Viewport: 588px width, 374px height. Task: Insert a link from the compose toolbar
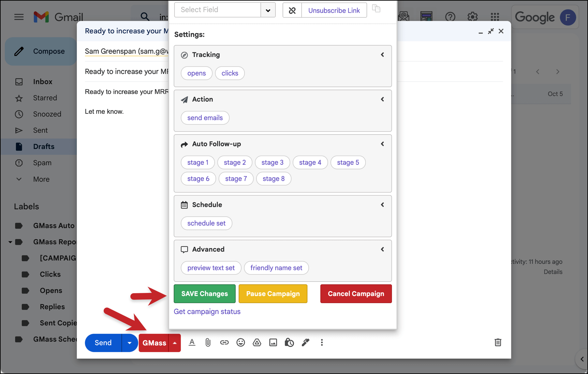click(x=224, y=342)
